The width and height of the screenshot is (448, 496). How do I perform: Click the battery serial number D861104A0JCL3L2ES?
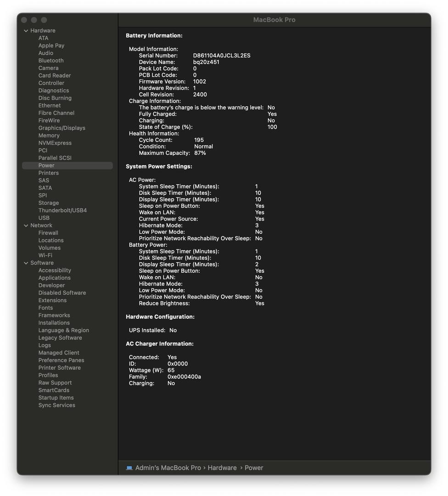point(222,56)
